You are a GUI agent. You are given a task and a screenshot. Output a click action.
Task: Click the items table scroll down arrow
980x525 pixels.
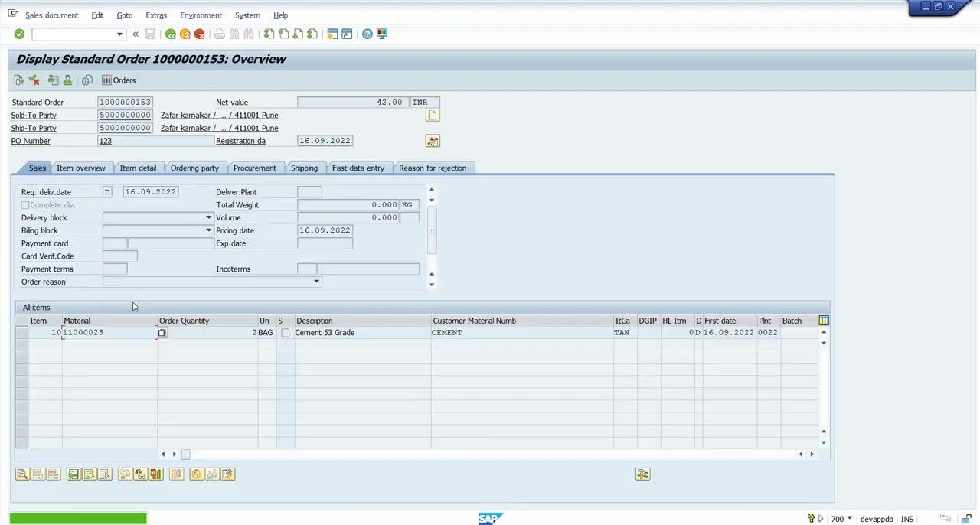pyautogui.click(x=824, y=442)
